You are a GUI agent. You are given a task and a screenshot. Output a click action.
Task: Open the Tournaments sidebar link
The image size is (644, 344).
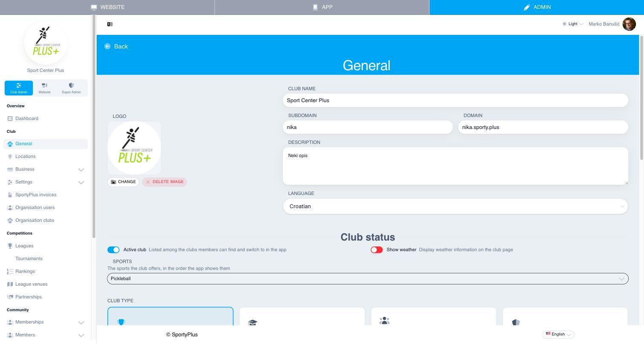coord(29,259)
